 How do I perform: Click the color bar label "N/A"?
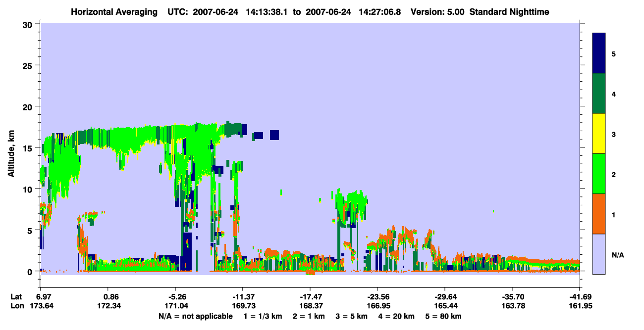[618, 255]
